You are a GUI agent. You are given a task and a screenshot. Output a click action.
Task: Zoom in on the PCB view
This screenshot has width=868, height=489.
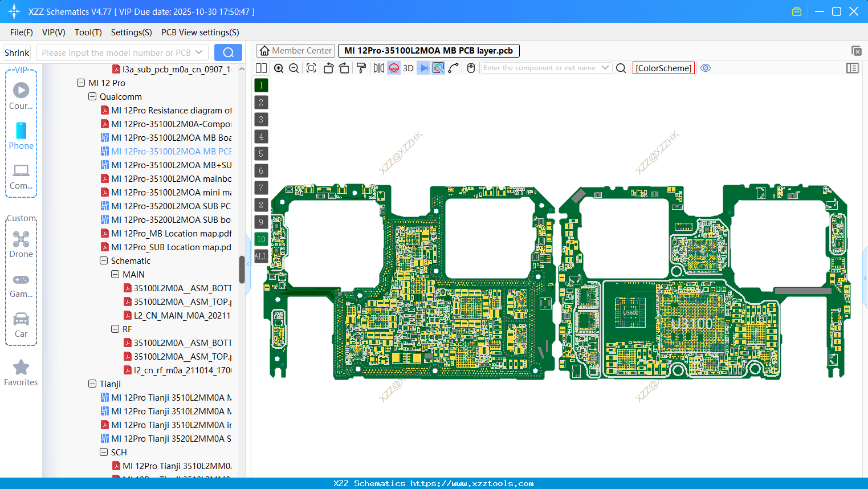[279, 68]
